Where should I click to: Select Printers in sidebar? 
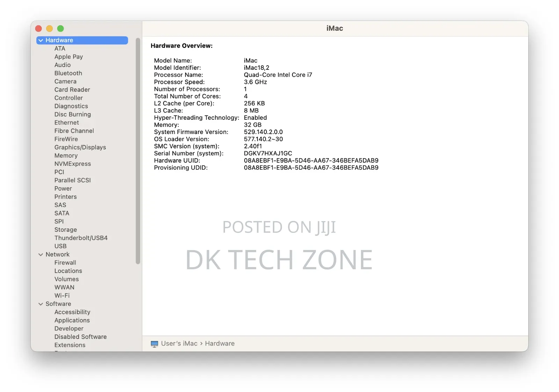(65, 197)
